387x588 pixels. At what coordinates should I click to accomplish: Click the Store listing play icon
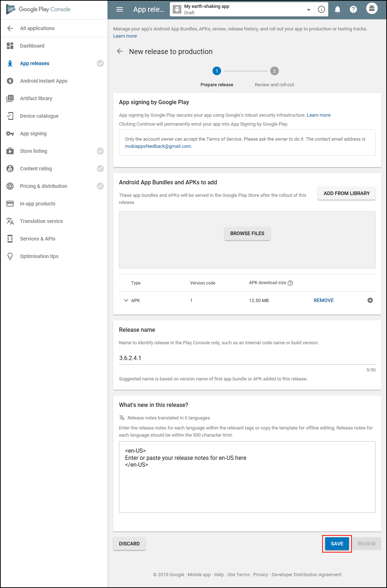click(x=10, y=151)
